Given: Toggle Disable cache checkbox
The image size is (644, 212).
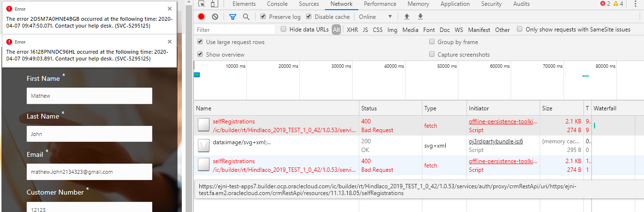Looking at the screenshot, I should (308, 16).
